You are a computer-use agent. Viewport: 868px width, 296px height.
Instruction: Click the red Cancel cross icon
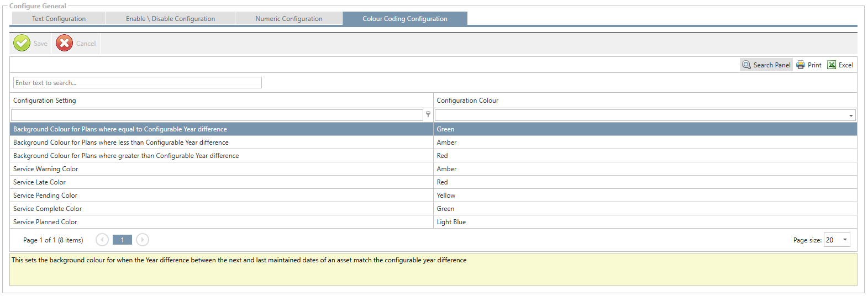click(64, 43)
